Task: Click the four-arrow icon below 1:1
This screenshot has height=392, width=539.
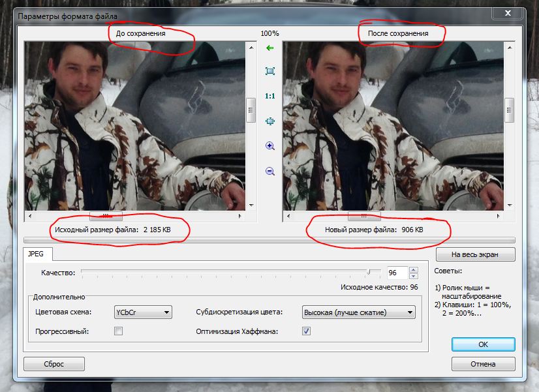Action: pos(269,121)
